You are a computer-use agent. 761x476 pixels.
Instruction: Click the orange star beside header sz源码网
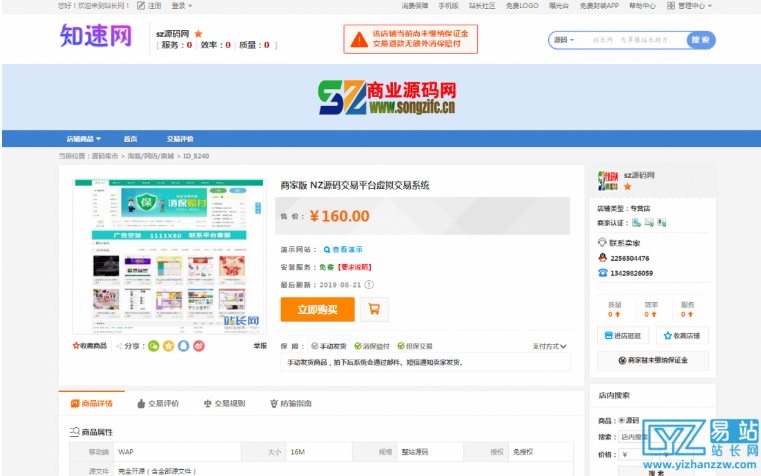point(198,33)
